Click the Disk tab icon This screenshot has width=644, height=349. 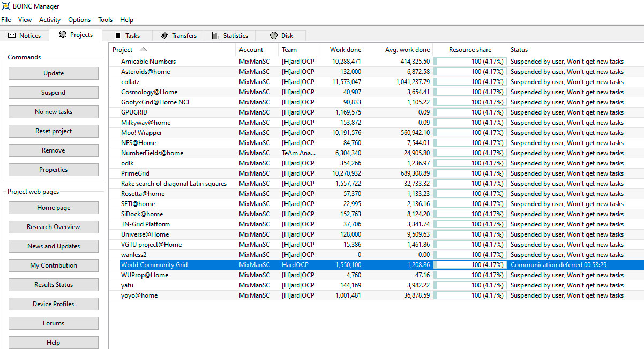tap(273, 36)
